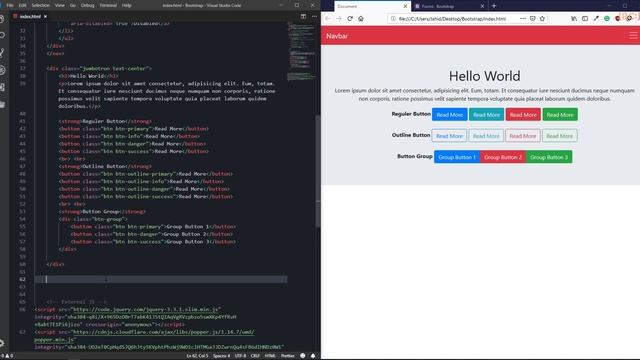
Task: Open the Terminal menu
Action: pos(108,5)
